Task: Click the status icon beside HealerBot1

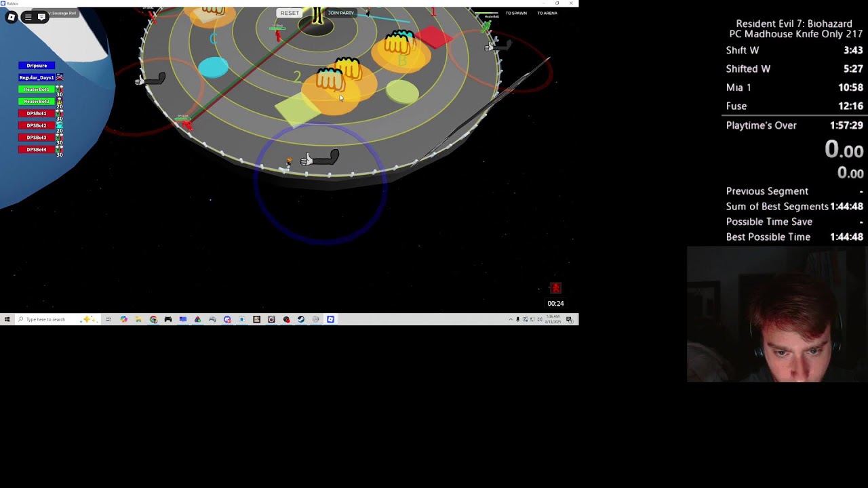Action: point(60,88)
